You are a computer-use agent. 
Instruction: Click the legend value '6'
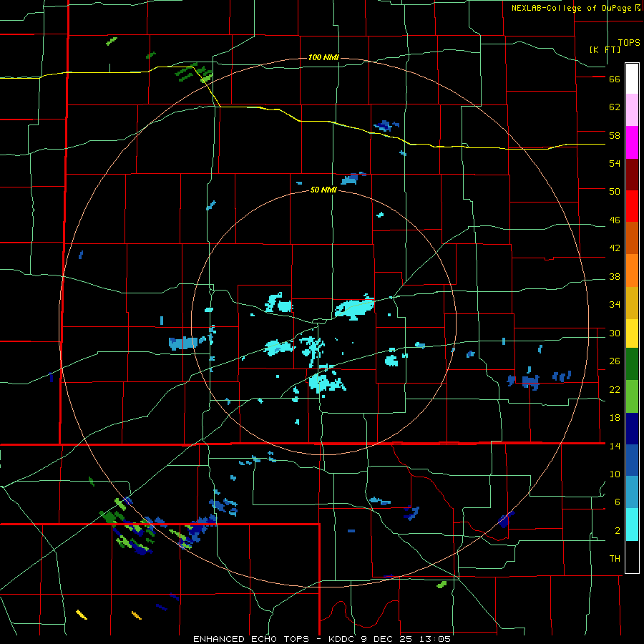point(618,502)
